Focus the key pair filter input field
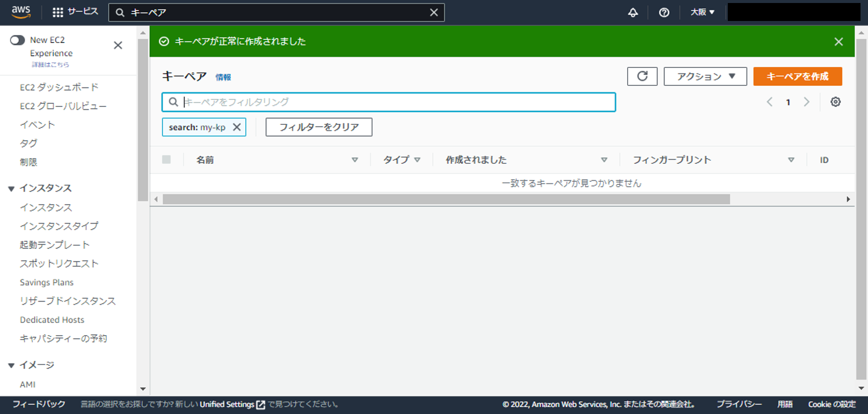Viewport: 868px width, 414px height. [x=394, y=102]
